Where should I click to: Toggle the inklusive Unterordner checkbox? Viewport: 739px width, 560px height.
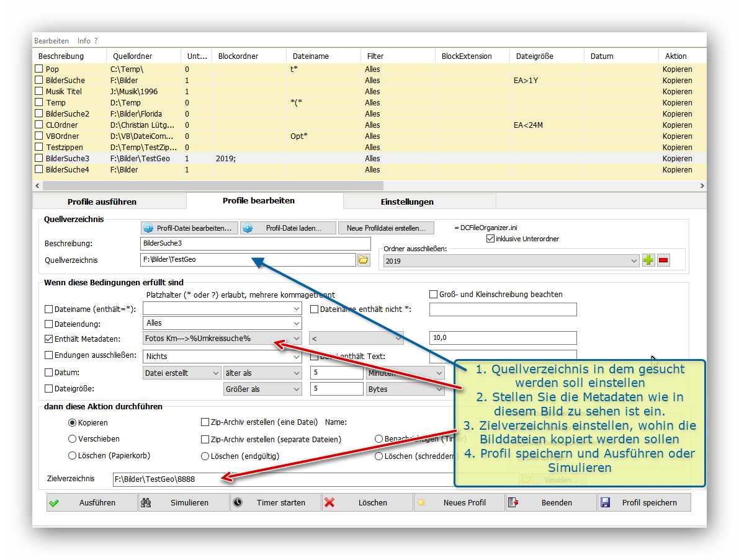(491, 239)
